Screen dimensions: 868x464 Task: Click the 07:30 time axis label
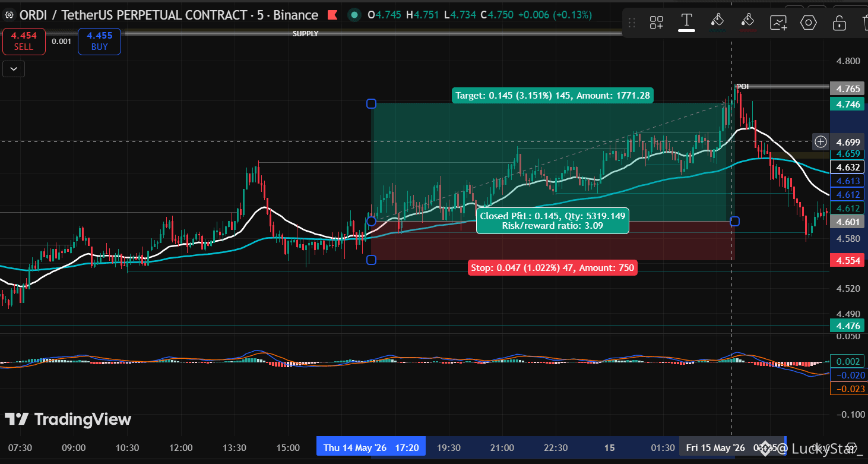coord(20,447)
